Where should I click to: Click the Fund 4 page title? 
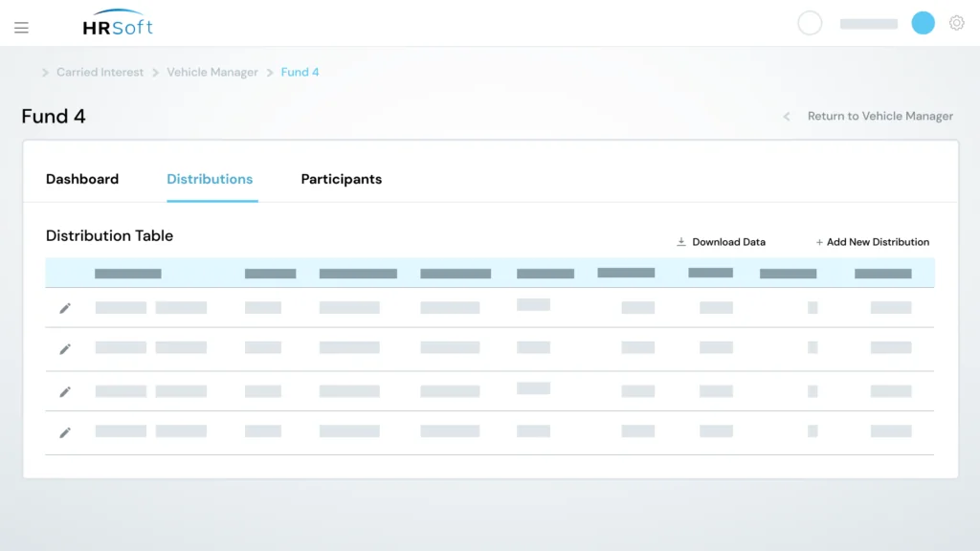54,116
